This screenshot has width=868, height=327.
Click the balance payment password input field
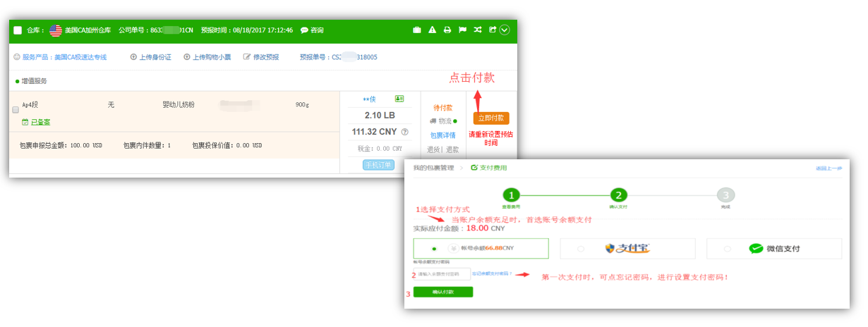pyautogui.click(x=442, y=274)
